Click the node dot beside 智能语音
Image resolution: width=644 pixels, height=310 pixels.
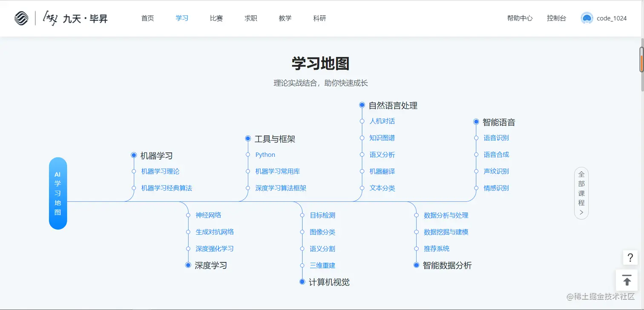tap(476, 122)
